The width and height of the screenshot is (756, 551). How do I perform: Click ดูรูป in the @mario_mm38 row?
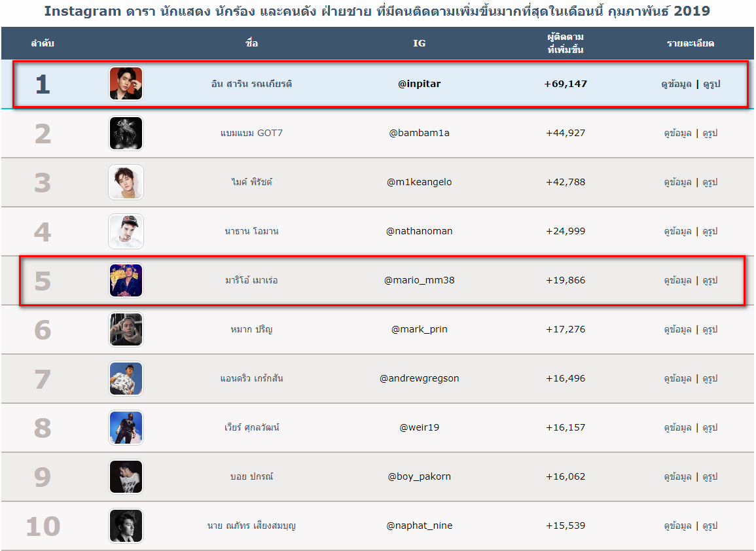coord(710,280)
